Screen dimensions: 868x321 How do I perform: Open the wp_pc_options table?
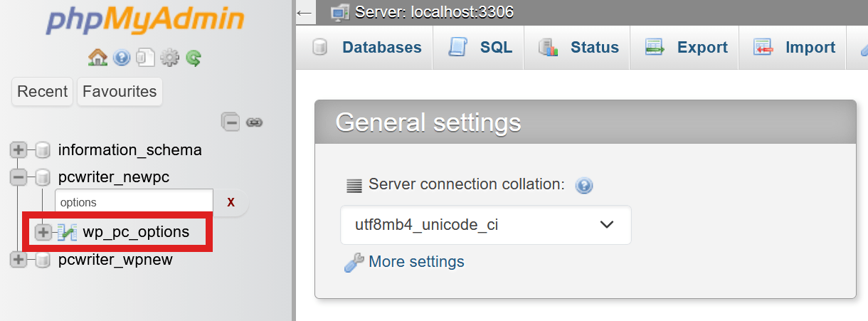coord(136,232)
